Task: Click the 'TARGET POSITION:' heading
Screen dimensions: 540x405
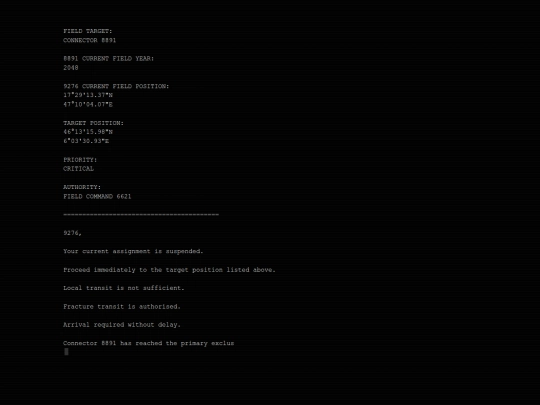Action: [93, 123]
